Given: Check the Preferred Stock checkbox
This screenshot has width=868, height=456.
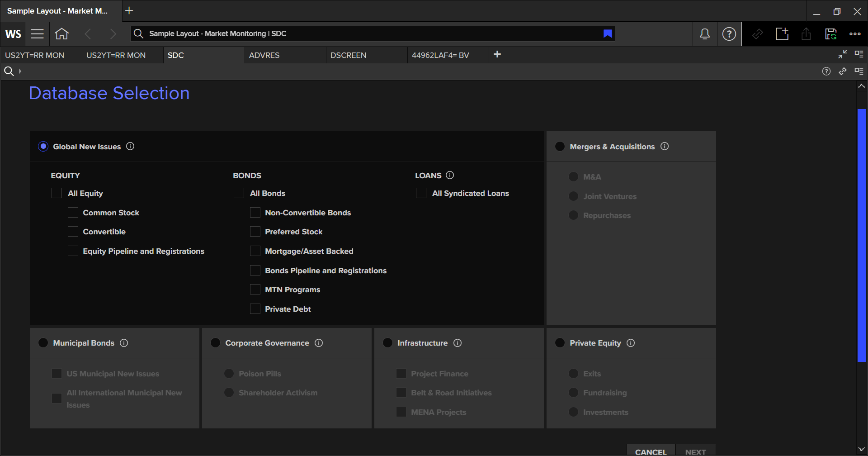Looking at the screenshot, I should click(x=255, y=232).
